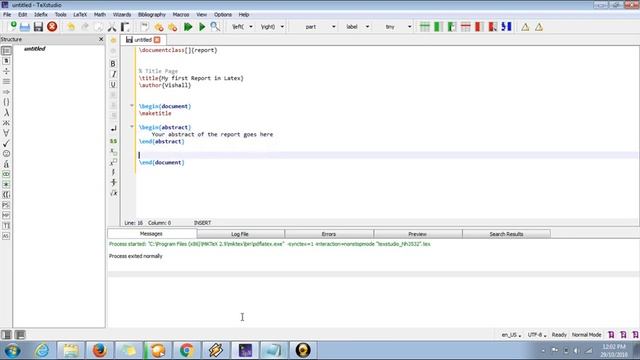Click the bookmark star icon beside tab
This screenshot has width=640, height=360.
click(113, 40)
